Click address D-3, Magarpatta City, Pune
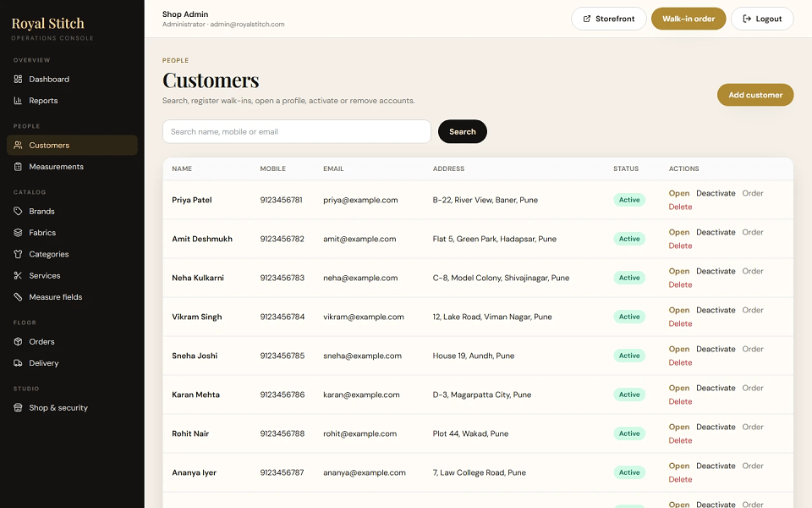This screenshot has height=508, width=812. tap(482, 395)
